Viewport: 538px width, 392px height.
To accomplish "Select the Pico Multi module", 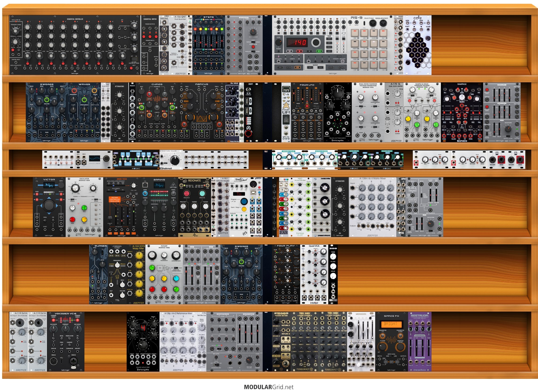I will [x=132, y=113].
